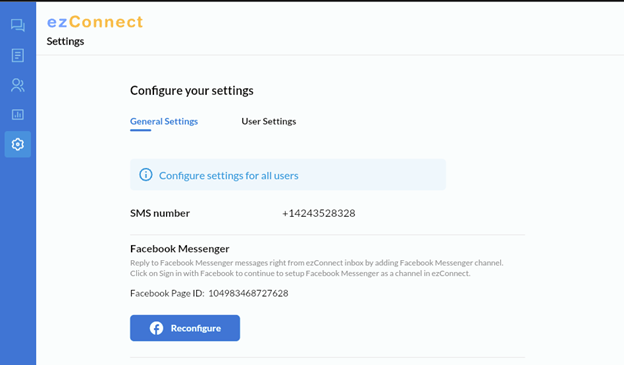Image resolution: width=624 pixels, height=365 pixels.
Task: Click the Reply to Facebook Messenger description text
Action: pos(317,268)
